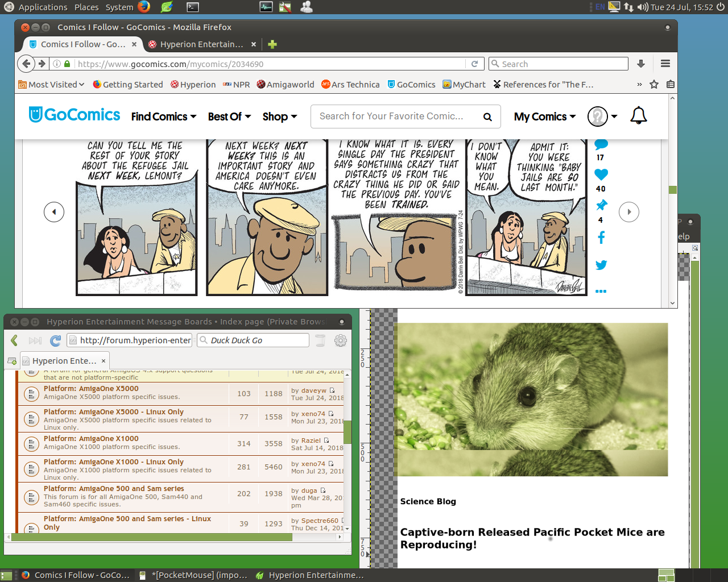The height and width of the screenshot is (582, 728).
Task: Open settings gear in private browser
Action: tap(340, 340)
